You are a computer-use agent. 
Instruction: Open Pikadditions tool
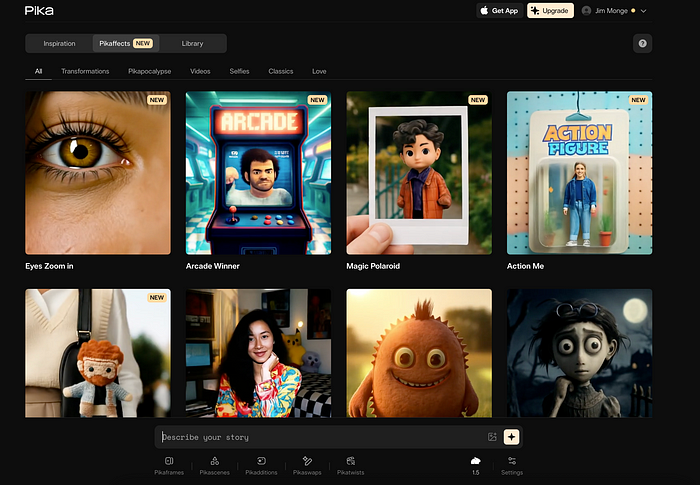(x=261, y=466)
